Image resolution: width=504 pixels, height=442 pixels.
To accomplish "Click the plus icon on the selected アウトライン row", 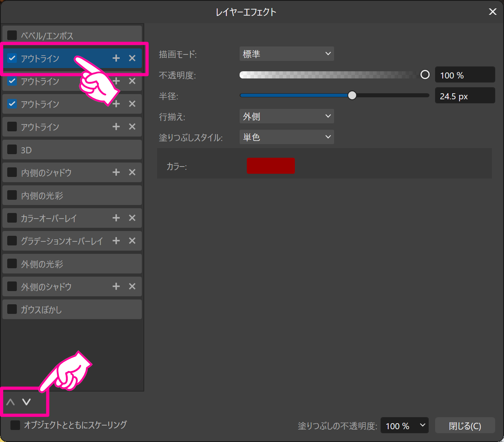I will pyautogui.click(x=116, y=58).
